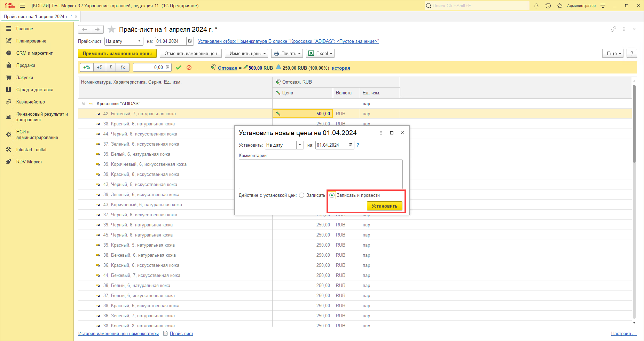Open the Excel export dropdown

coord(320,53)
